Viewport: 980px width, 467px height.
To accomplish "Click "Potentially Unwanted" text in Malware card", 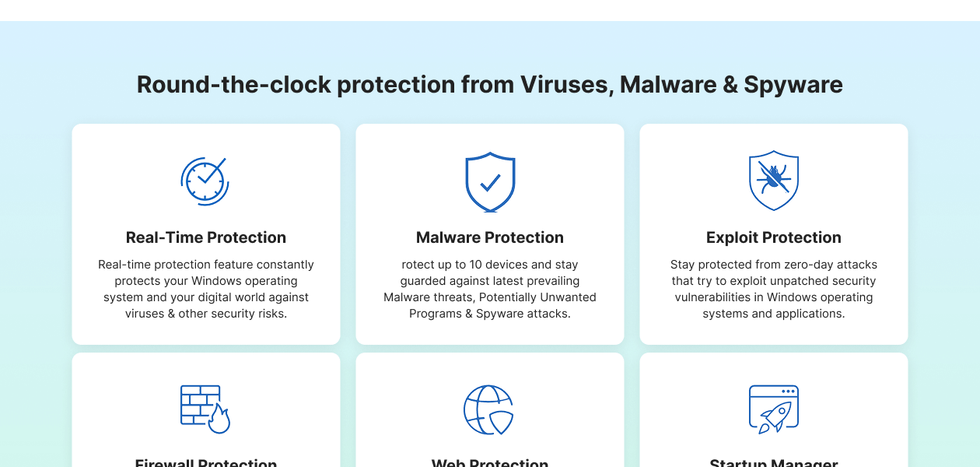I will (x=537, y=297).
